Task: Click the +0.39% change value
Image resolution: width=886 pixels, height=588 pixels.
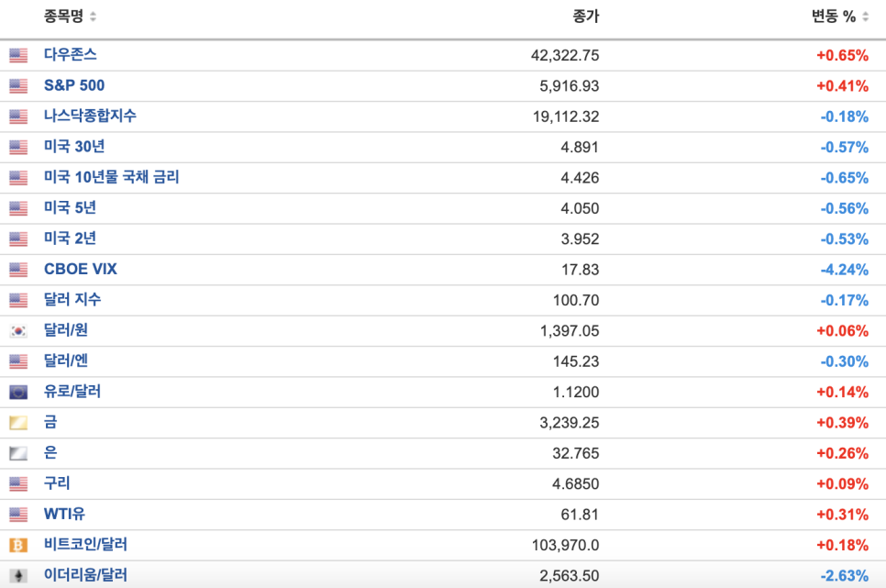Action: coord(843,422)
